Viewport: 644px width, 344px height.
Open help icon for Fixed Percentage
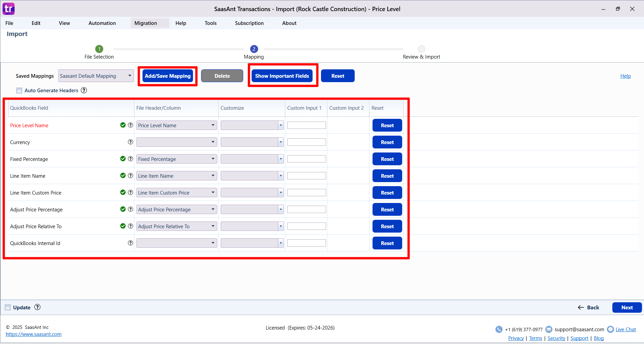pyautogui.click(x=130, y=159)
